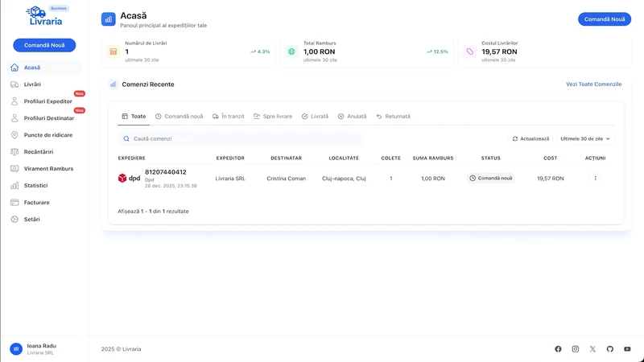This screenshot has width=644, height=362.
Task: Click Livraria SRL expeditor cell
Action: click(x=230, y=179)
